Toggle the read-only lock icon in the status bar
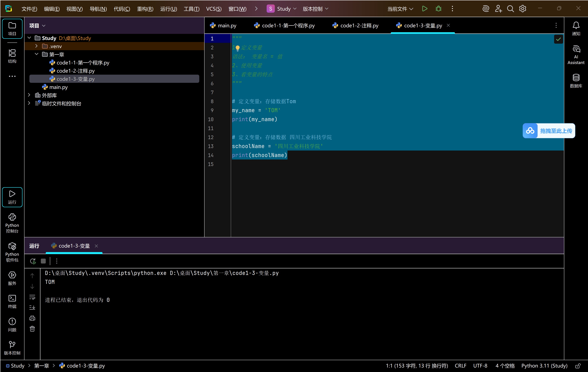The height and width of the screenshot is (372, 588). click(578, 366)
